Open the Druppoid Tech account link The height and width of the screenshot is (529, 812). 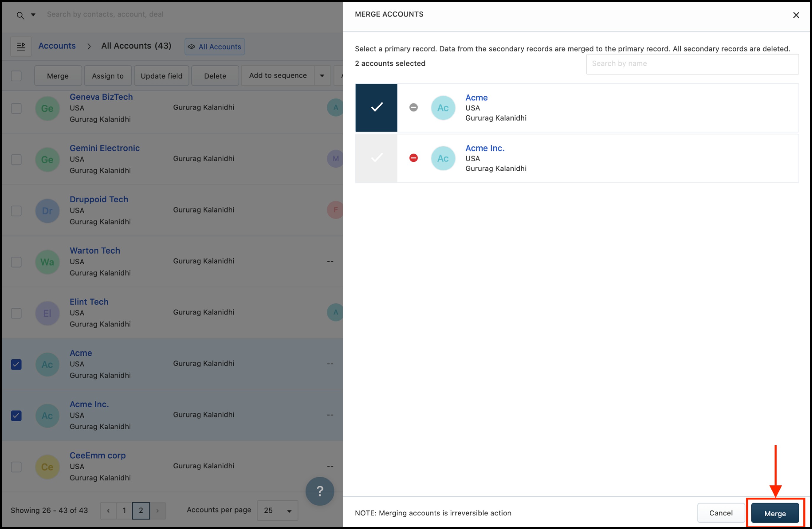click(x=99, y=199)
